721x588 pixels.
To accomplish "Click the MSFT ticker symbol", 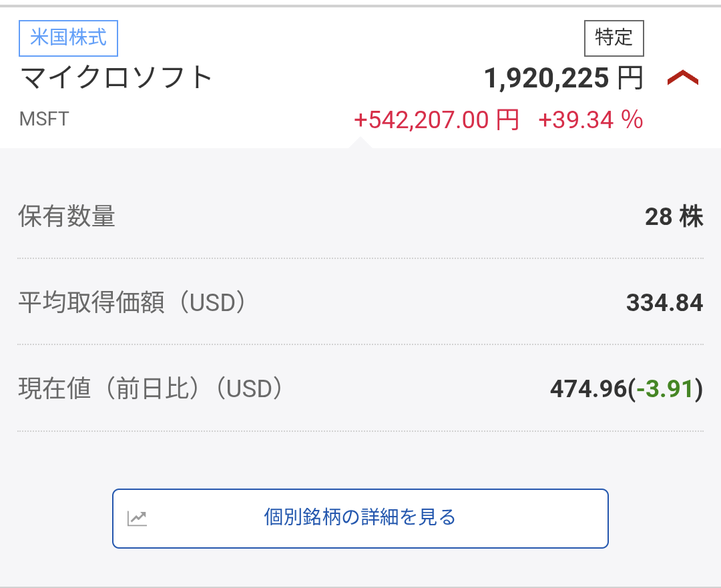I will point(44,119).
